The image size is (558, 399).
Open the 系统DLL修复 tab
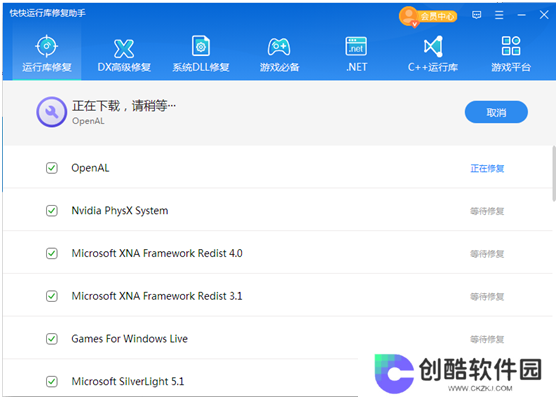point(201,54)
